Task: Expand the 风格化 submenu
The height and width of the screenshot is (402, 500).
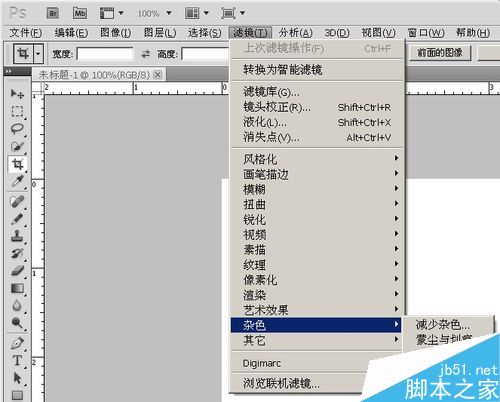Action: [x=317, y=159]
